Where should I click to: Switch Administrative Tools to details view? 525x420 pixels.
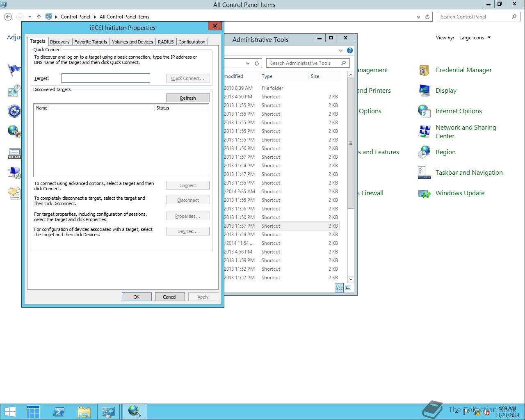tap(339, 288)
